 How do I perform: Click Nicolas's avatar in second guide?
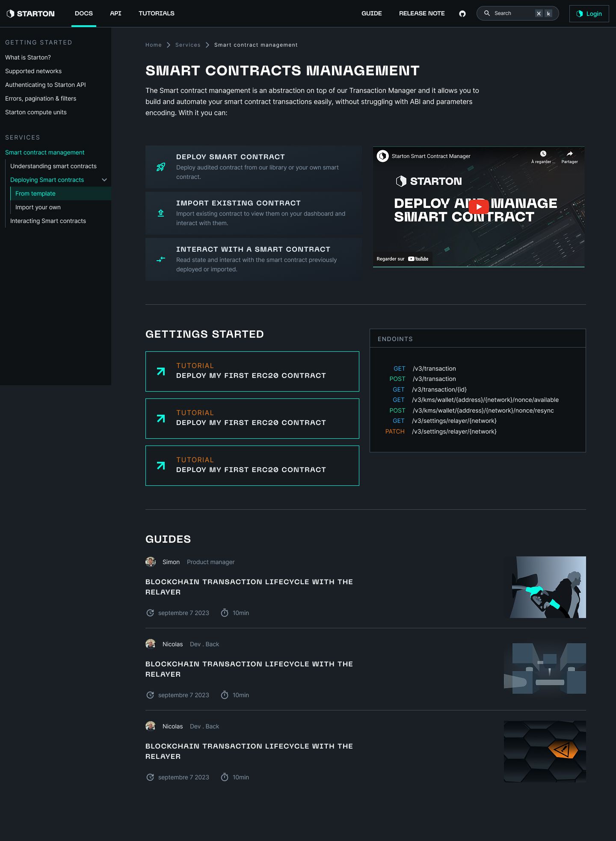pyautogui.click(x=151, y=644)
